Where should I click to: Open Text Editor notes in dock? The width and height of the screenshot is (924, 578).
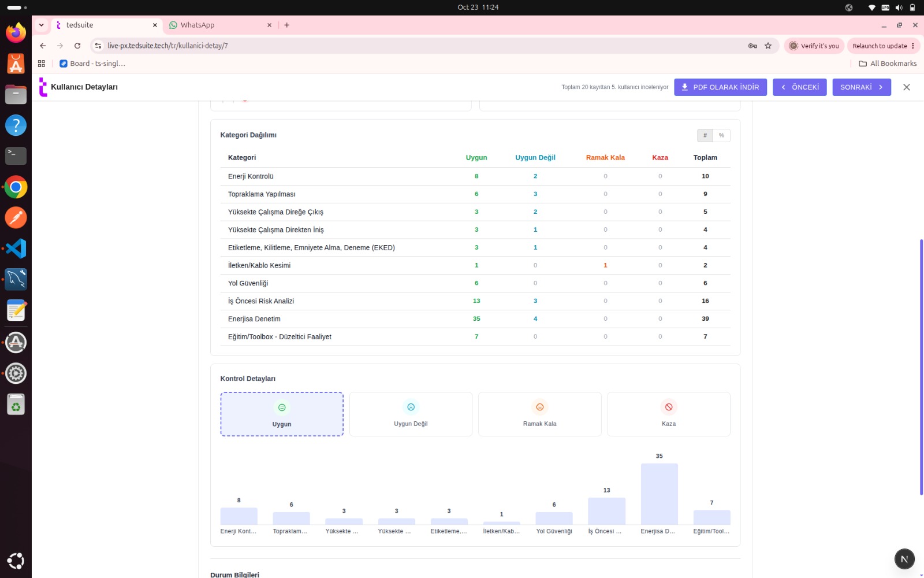click(x=16, y=310)
